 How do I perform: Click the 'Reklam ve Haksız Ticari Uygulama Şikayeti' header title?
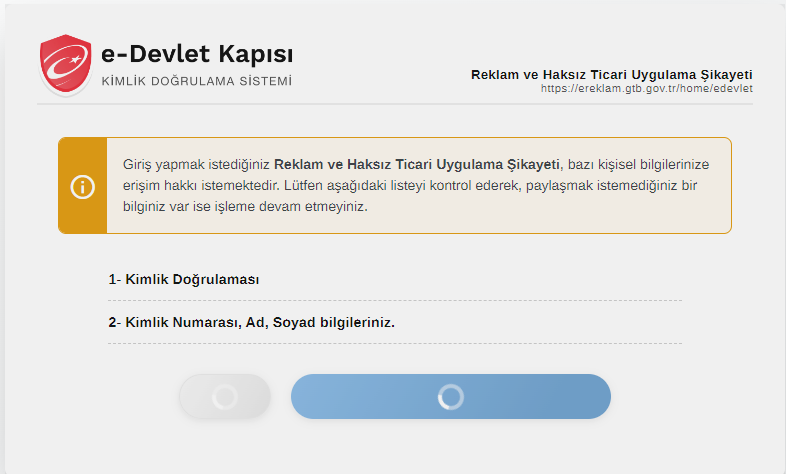click(x=612, y=75)
